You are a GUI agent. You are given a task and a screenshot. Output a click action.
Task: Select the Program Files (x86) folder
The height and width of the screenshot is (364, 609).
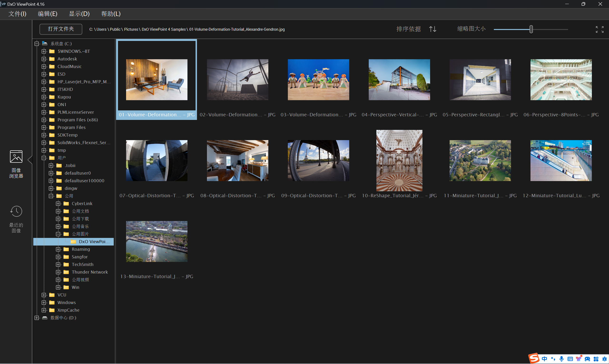[78, 120]
